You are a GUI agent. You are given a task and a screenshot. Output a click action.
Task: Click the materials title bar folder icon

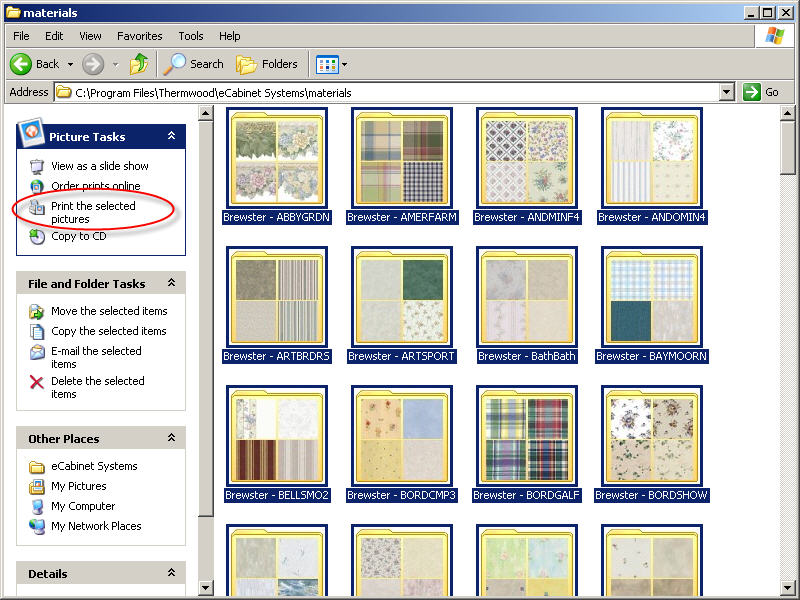pyautogui.click(x=13, y=12)
